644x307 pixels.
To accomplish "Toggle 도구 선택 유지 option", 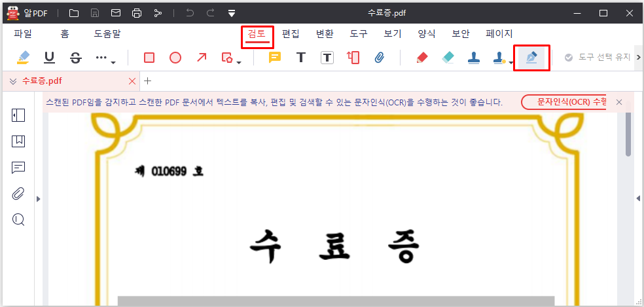I will click(597, 57).
